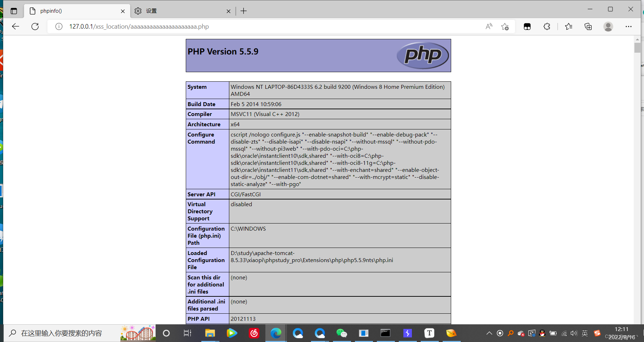The image size is (644, 342).
Task: Select the 'System' row label
Action: pyautogui.click(x=197, y=87)
